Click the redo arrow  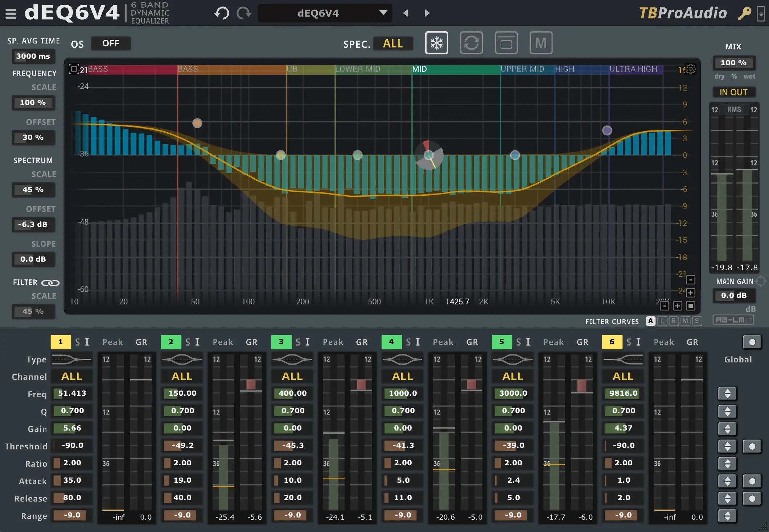(244, 13)
